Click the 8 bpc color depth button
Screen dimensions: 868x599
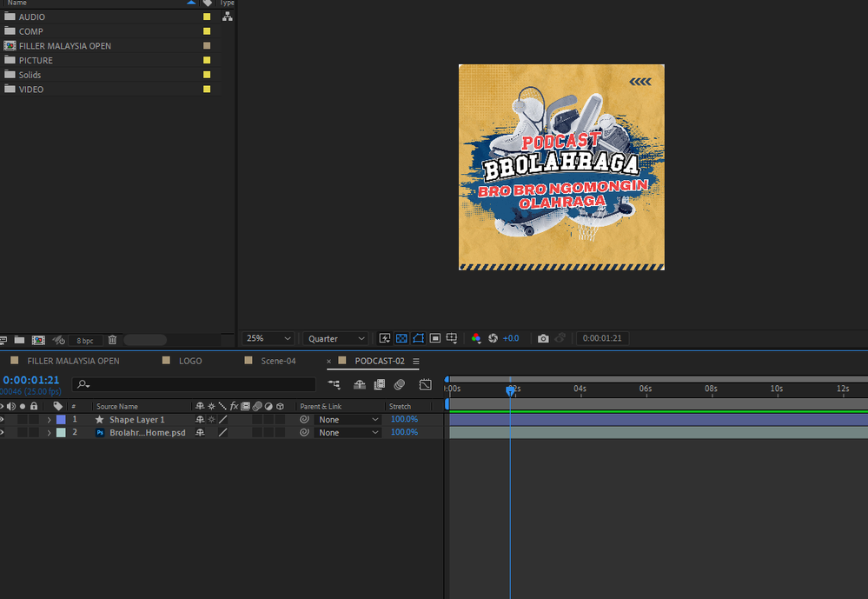(84, 340)
